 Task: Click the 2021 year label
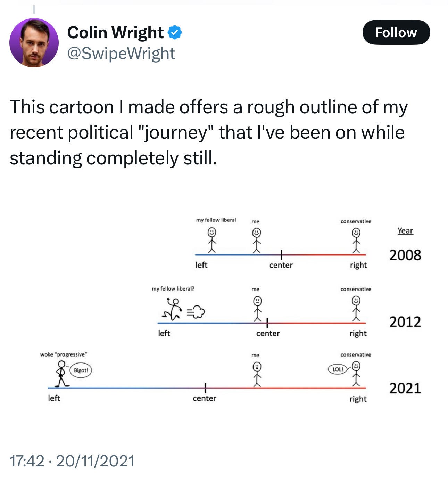click(x=405, y=388)
